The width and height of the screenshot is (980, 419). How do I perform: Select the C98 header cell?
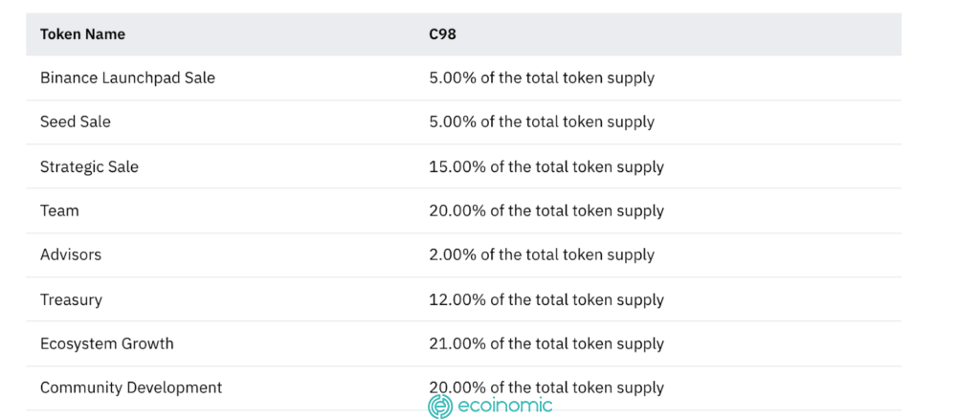[441, 34]
